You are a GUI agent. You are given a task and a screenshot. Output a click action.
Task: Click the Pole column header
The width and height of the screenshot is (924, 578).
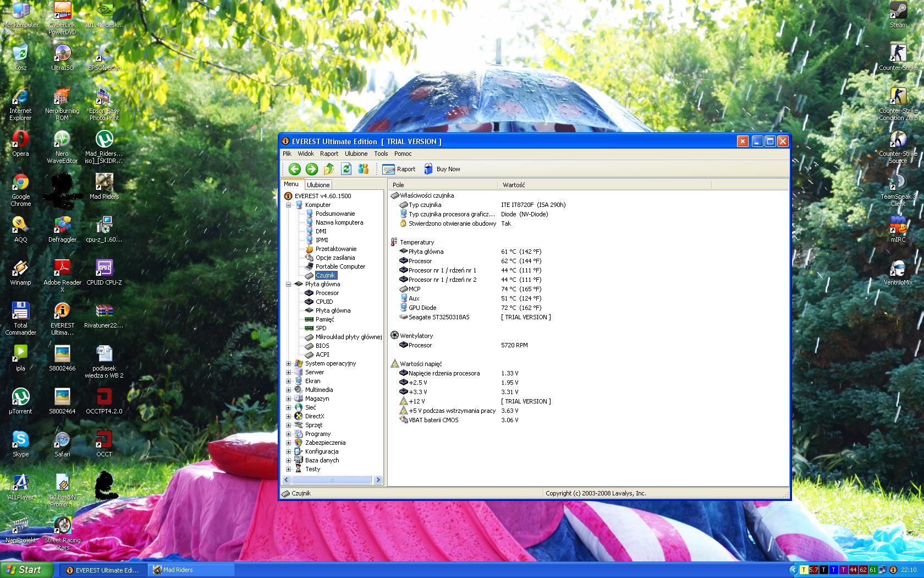[443, 185]
